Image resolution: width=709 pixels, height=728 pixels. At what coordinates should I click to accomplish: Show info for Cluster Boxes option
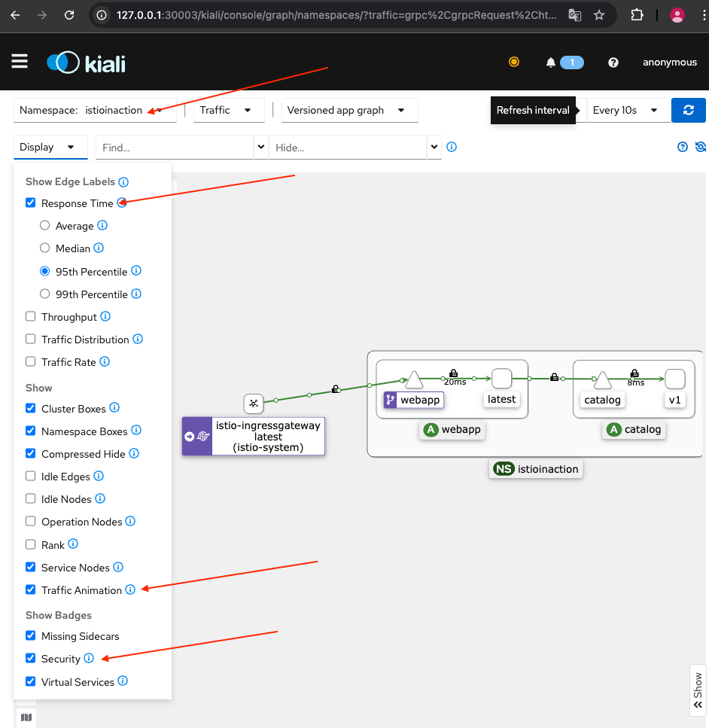coord(114,407)
